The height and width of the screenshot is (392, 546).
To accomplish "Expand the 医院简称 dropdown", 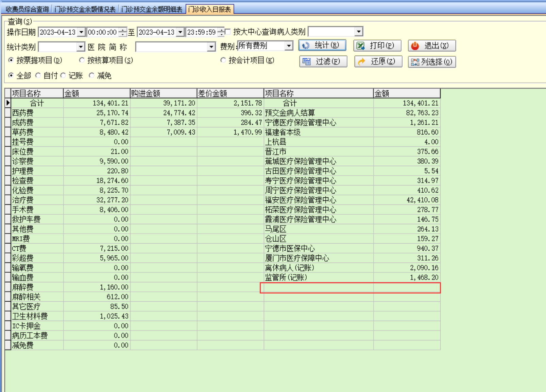I will pos(211,47).
